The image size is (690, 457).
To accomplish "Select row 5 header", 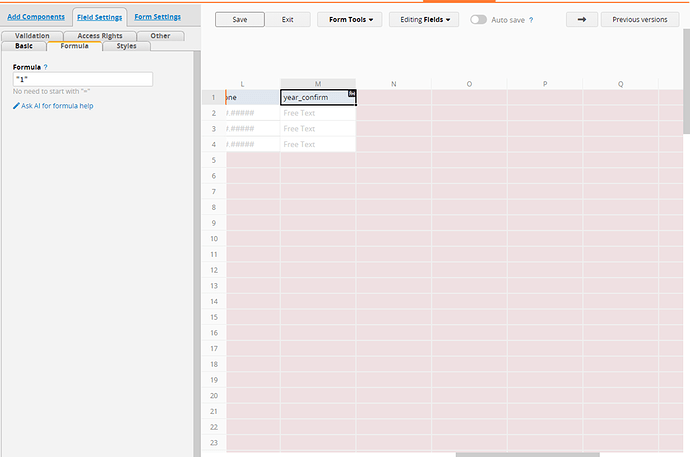I will pos(214,160).
